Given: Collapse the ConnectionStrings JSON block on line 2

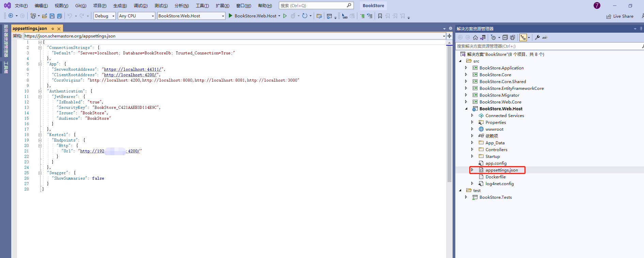Looking at the screenshot, I should [x=40, y=48].
